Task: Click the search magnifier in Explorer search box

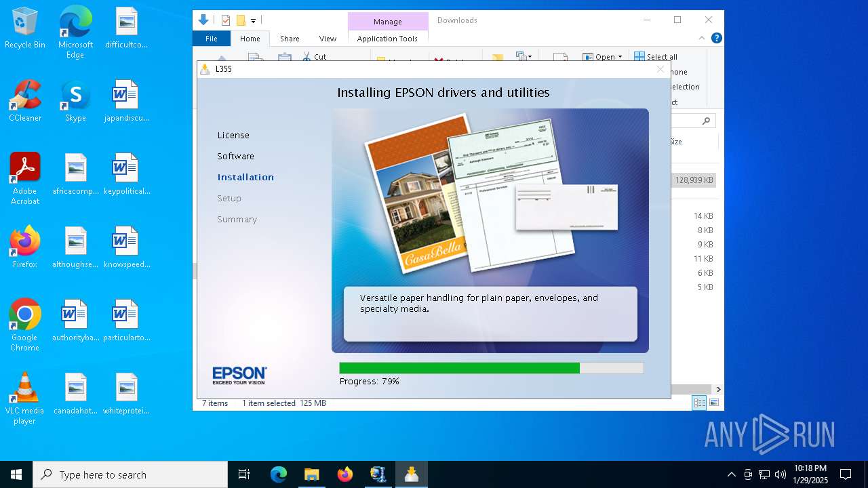Action: click(707, 121)
